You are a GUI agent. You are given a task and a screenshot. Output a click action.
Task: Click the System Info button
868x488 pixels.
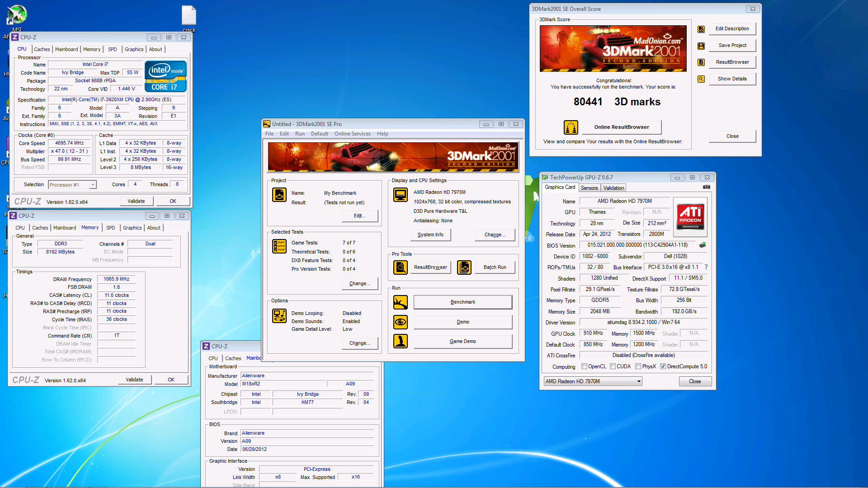pyautogui.click(x=430, y=235)
